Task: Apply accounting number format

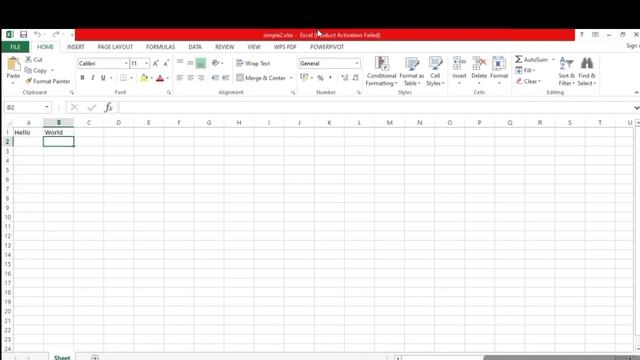Action: [x=304, y=78]
